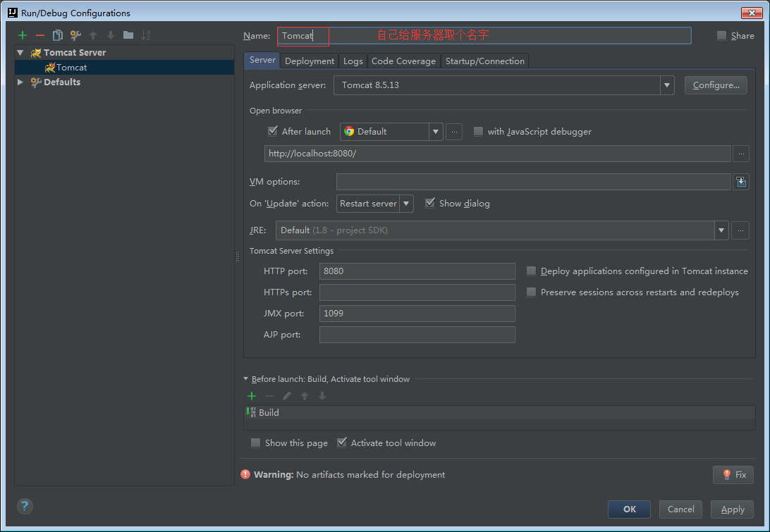
Task: Open Restart server update action dropdown
Action: 406,204
